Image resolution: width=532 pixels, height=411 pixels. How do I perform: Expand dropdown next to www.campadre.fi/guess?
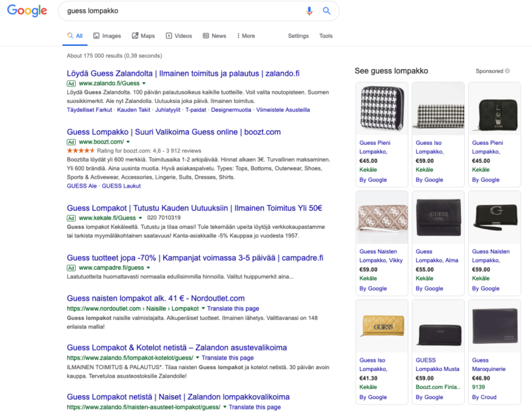pos(148,268)
